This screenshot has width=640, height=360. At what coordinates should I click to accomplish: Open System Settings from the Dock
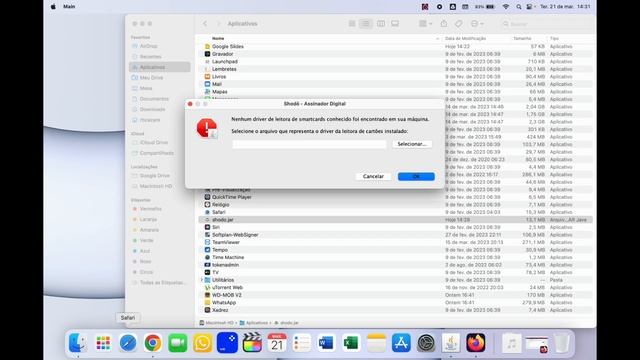(x=426, y=342)
